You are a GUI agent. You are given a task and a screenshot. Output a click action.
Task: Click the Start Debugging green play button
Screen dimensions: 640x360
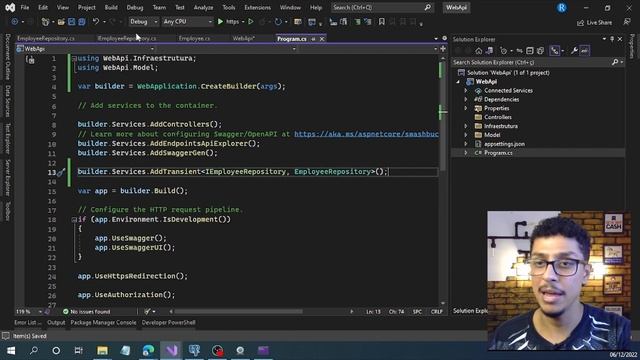coord(220,22)
